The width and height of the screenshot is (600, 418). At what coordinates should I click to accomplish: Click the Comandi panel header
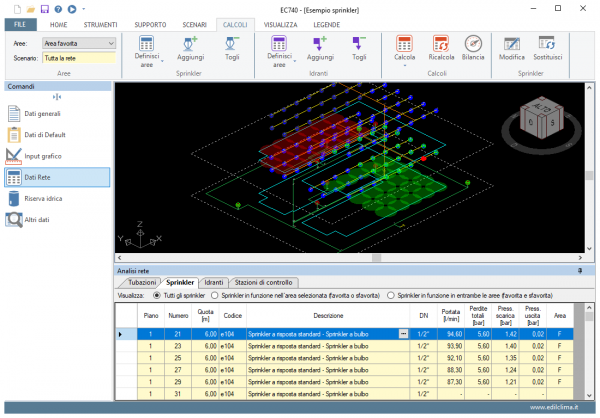(x=57, y=87)
